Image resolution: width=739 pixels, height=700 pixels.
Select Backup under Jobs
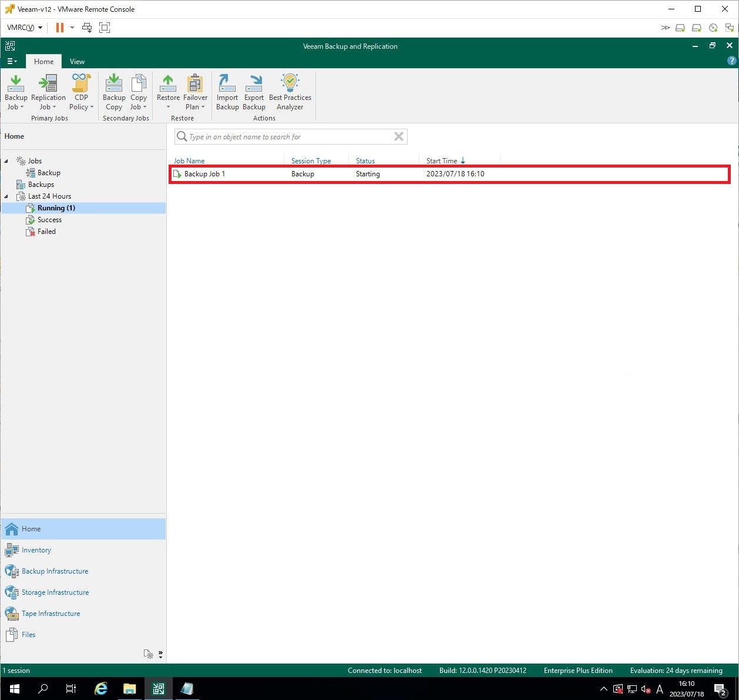[x=49, y=173]
